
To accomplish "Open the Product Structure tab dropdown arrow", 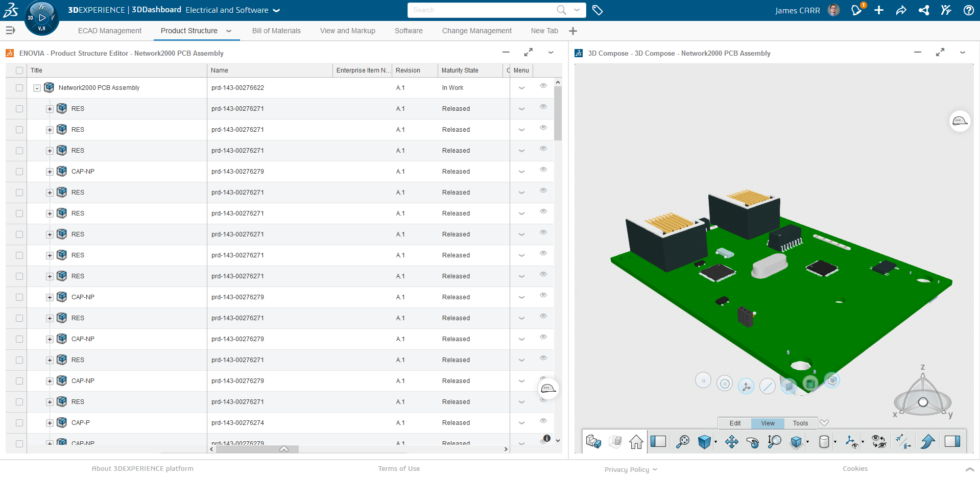I will click(x=229, y=31).
